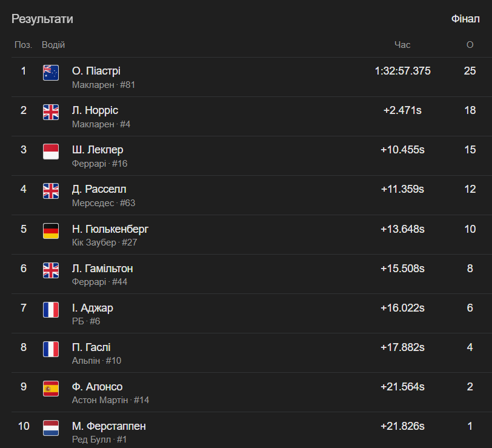This screenshot has width=492, height=448.
Task: Click the British flag beside Гамільтон
Action: [x=51, y=270]
